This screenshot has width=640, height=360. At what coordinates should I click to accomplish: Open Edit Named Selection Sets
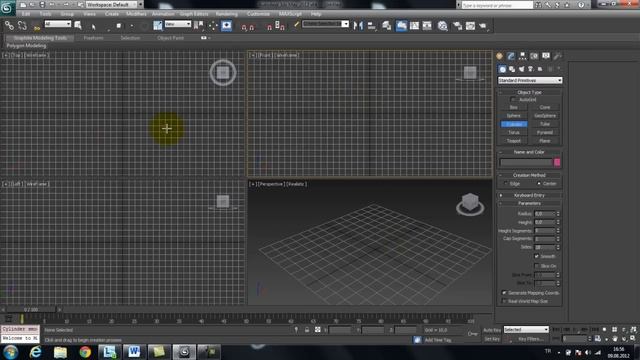pyautogui.click(x=297, y=25)
